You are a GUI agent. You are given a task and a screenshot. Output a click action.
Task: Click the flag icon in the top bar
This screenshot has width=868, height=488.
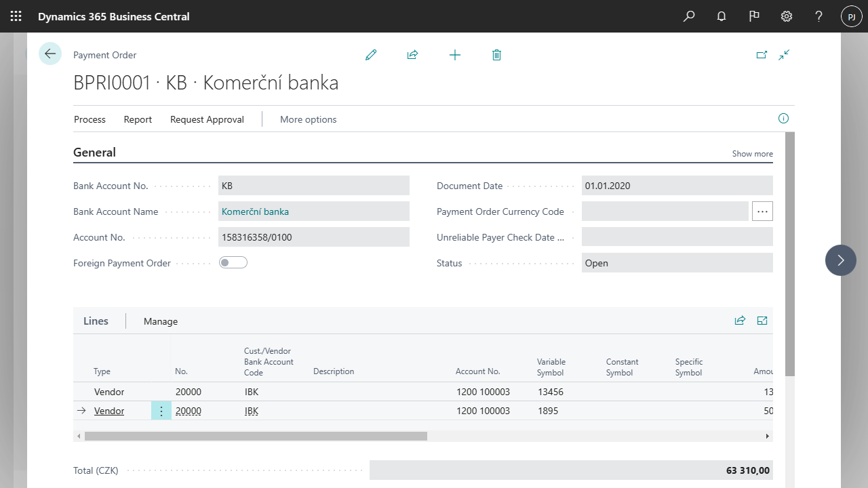754,16
